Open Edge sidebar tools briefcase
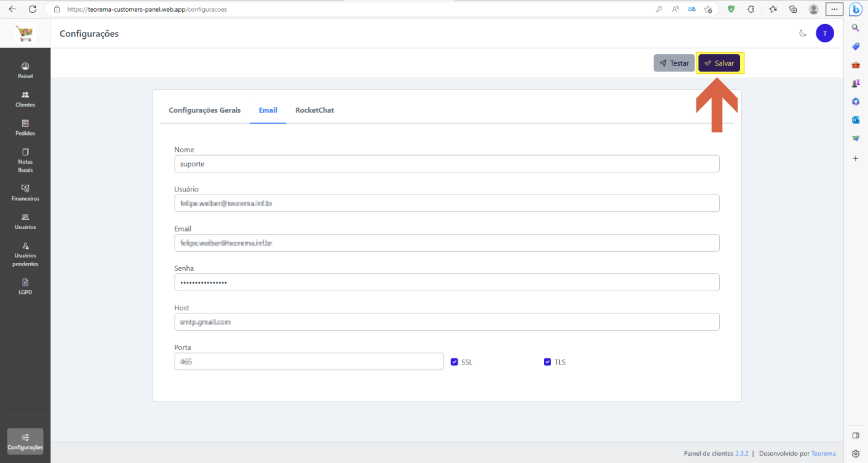 tap(855, 65)
